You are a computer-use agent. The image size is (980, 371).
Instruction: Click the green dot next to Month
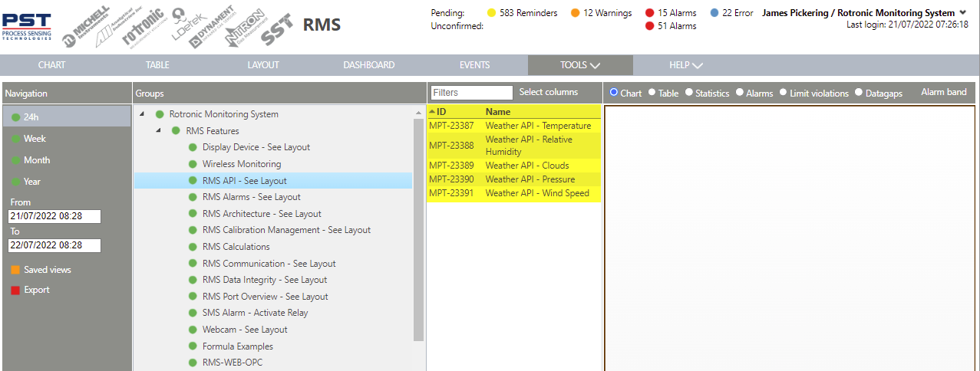15,160
